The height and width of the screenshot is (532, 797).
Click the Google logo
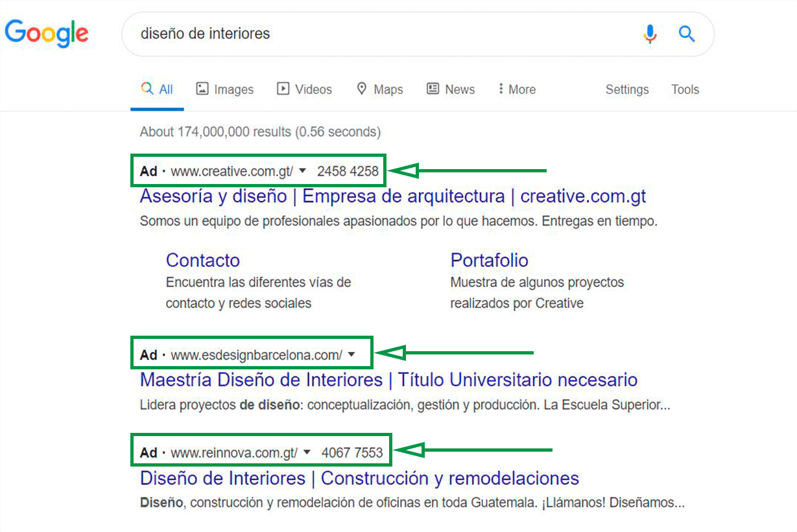[47, 34]
